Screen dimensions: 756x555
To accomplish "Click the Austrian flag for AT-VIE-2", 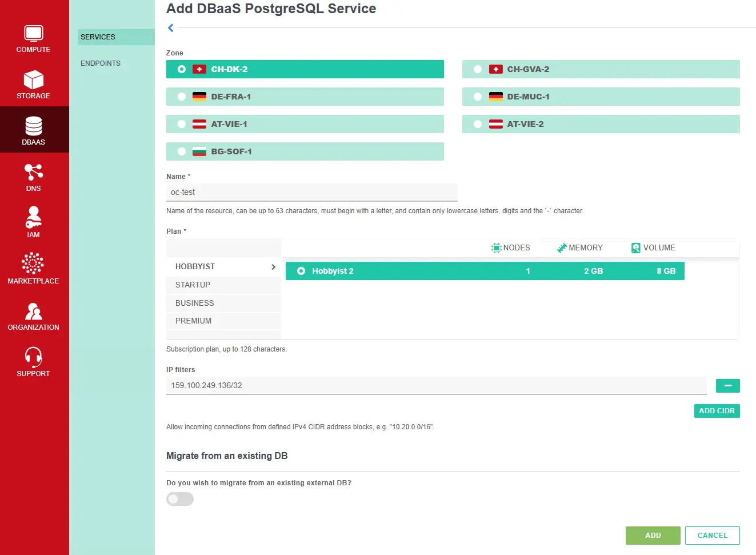I will coord(496,124).
